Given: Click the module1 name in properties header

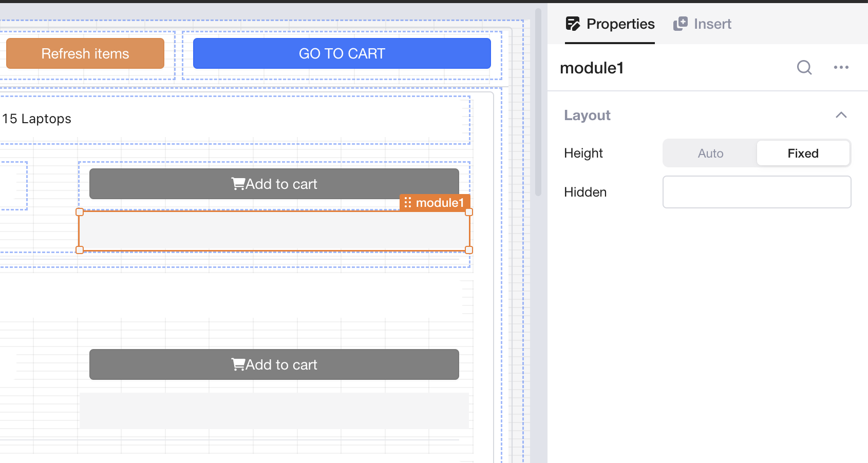Looking at the screenshot, I should [x=592, y=68].
